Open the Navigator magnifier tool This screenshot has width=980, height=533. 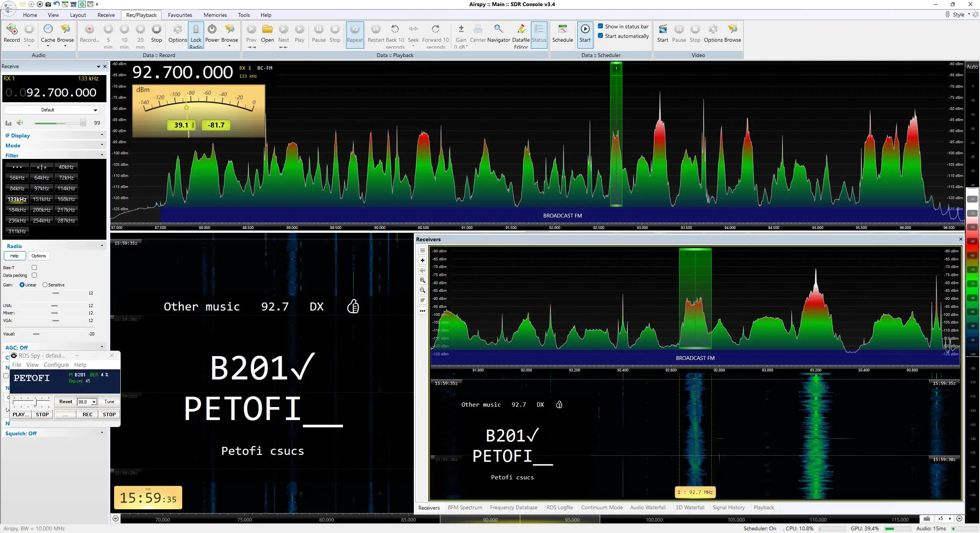498,29
